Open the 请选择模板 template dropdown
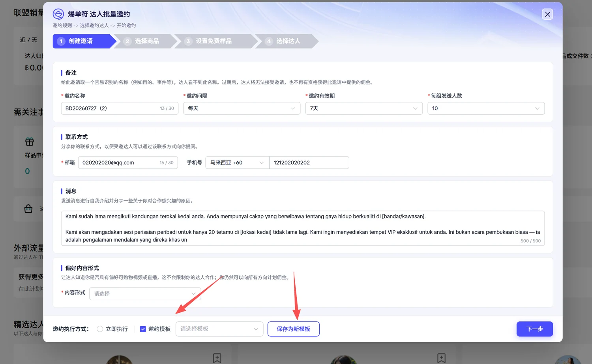This screenshot has height=364, width=592. [x=219, y=329]
